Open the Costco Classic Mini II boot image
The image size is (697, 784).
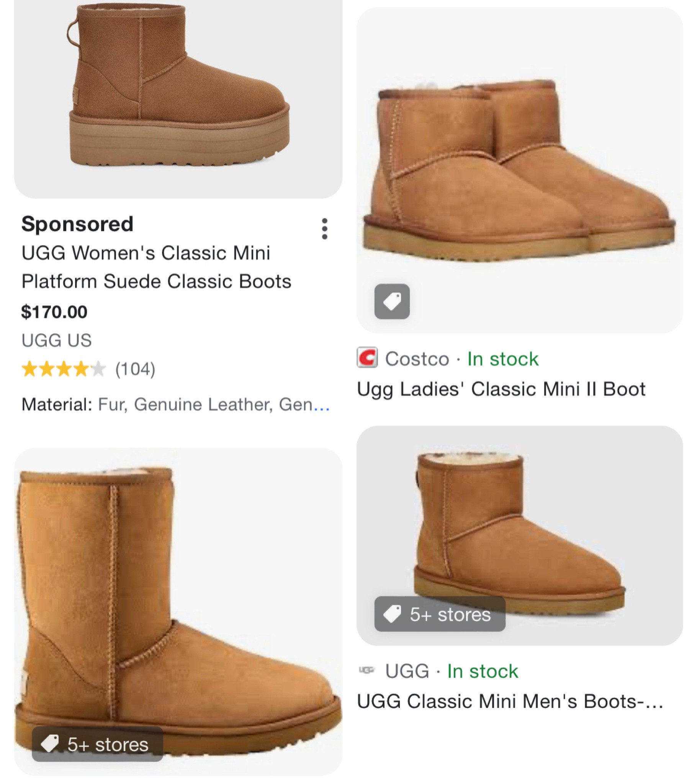click(x=519, y=169)
